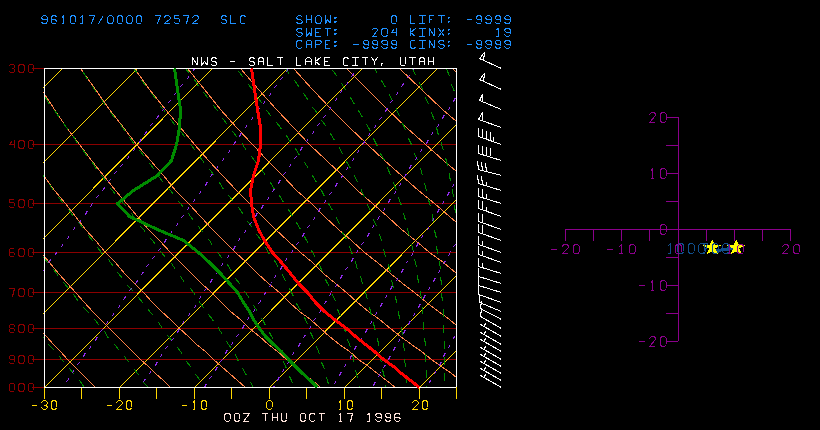
Task: Click the 10 skew-T temperature axis label
Action: pyautogui.click(x=345, y=405)
